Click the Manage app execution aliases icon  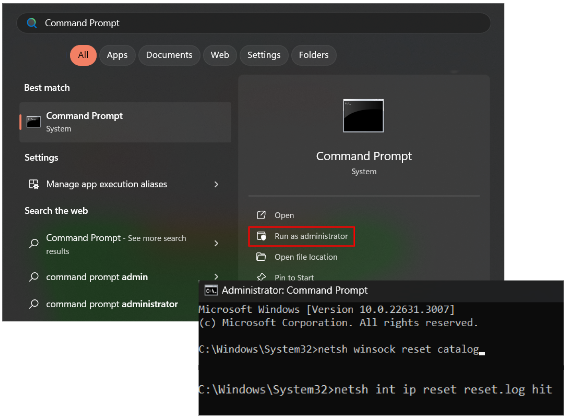tap(34, 184)
